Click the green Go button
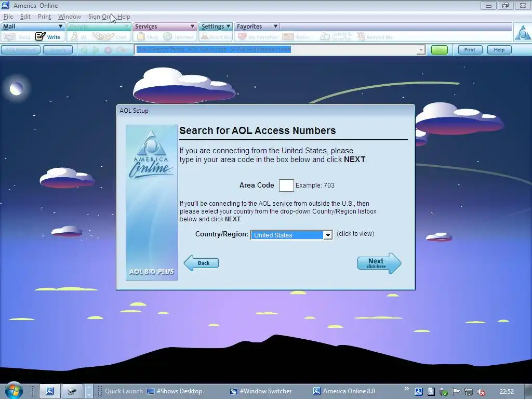 tap(440, 50)
